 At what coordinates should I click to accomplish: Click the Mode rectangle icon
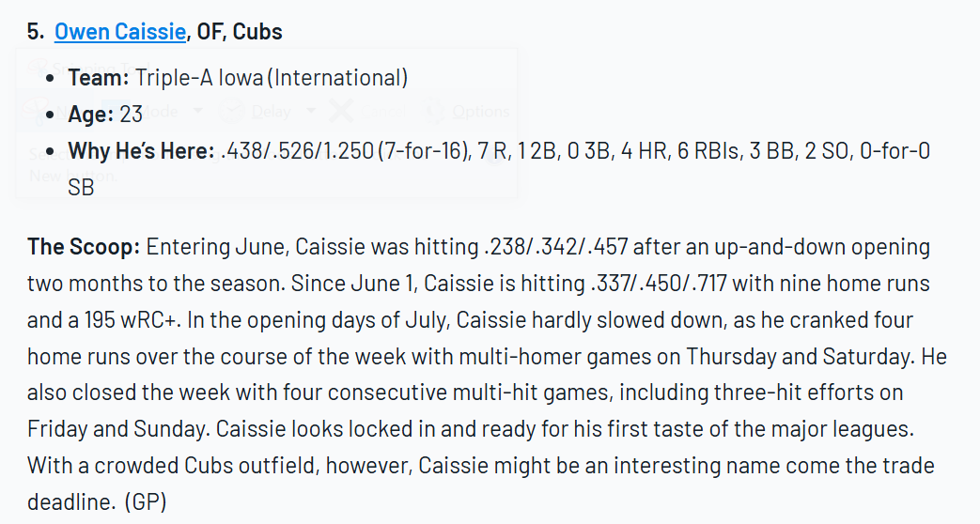(x=115, y=111)
